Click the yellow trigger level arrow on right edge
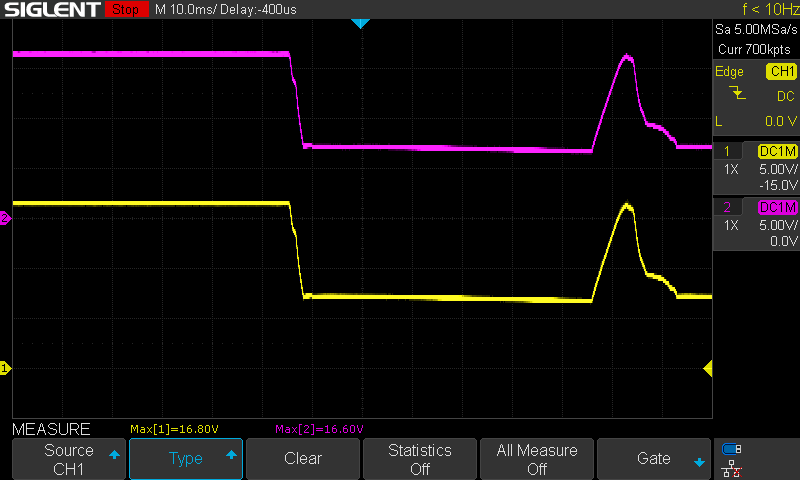Viewport: 800px width, 480px height. point(708,368)
